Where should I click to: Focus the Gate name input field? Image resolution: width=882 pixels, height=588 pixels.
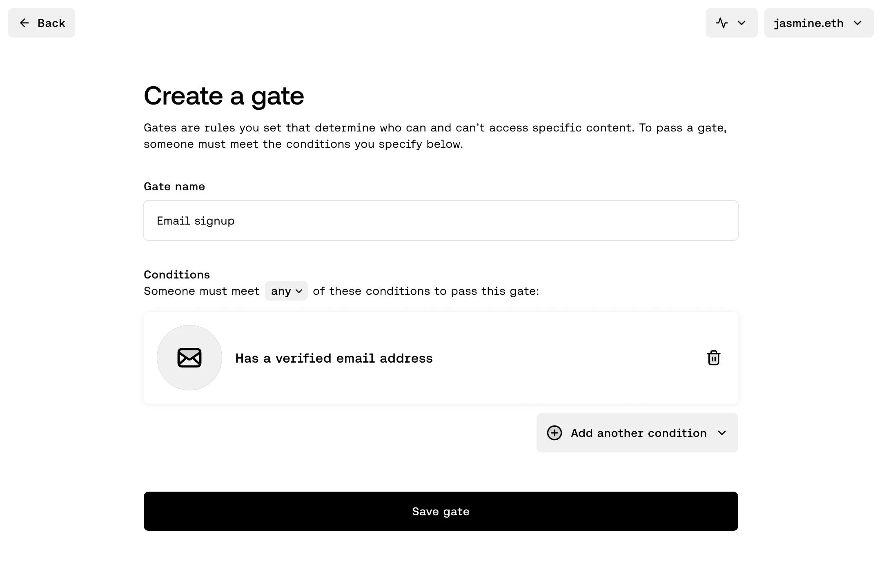pyautogui.click(x=441, y=220)
